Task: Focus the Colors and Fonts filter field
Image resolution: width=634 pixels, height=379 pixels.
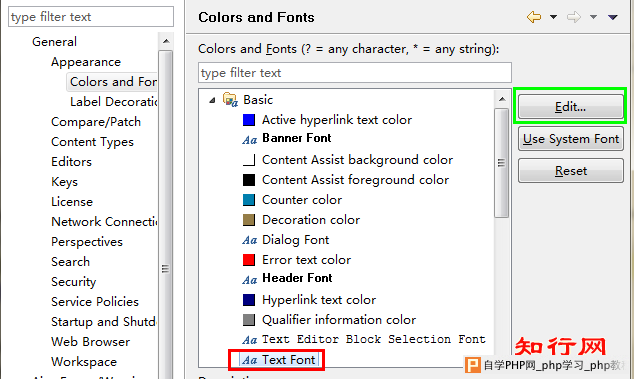Action: [355, 73]
